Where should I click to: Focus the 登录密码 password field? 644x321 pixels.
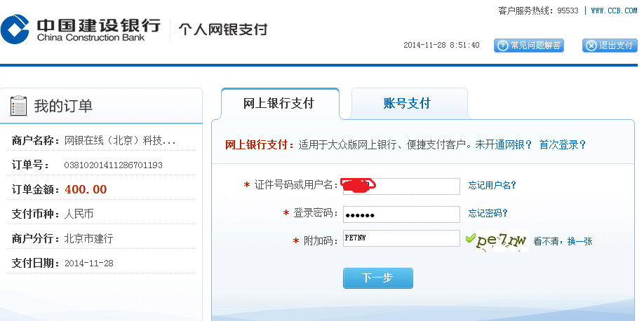[x=401, y=214]
